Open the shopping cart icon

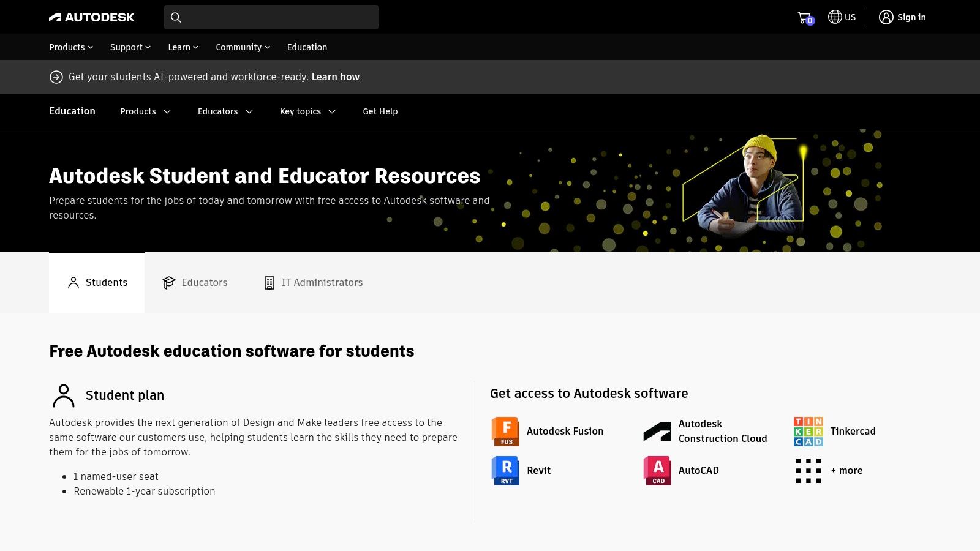click(804, 18)
